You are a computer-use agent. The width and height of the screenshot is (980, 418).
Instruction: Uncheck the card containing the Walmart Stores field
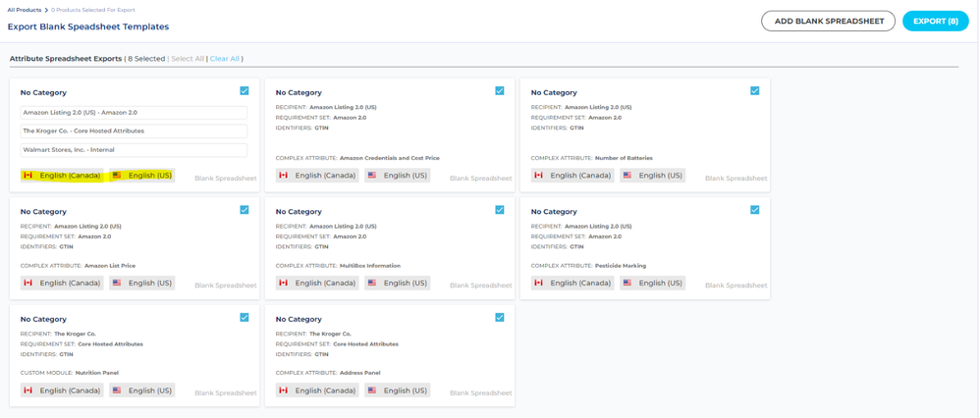click(x=244, y=90)
